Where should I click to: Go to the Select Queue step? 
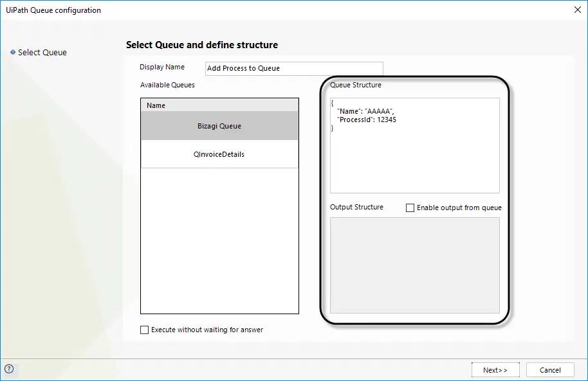(x=42, y=53)
